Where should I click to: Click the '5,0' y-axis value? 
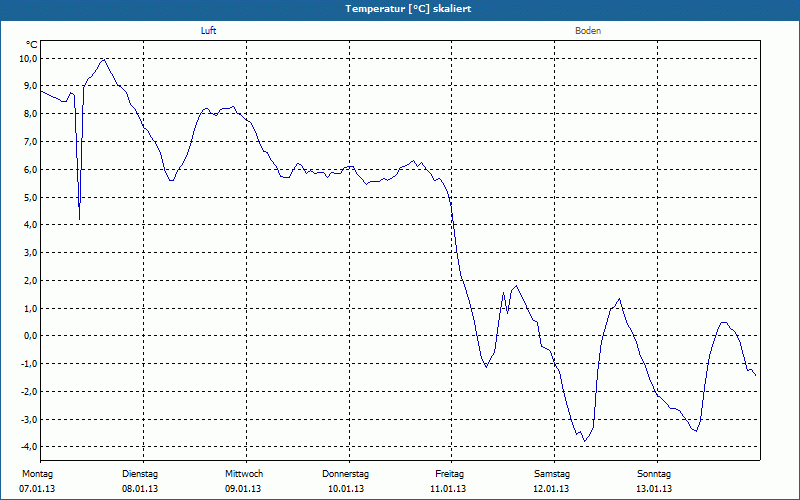(x=31, y=197)
